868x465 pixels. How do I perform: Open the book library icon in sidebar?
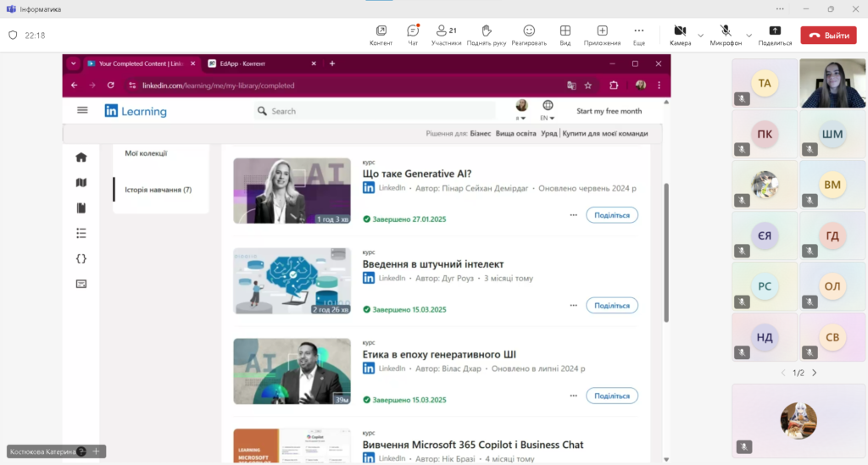(81, 208)
